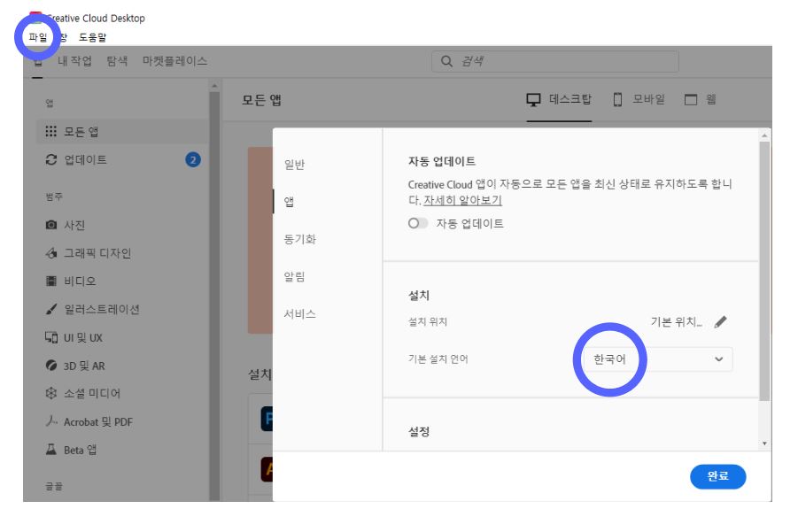Click preferences dialog vertical scrollbar
The image size is (798, 532).
click(764, 271)
